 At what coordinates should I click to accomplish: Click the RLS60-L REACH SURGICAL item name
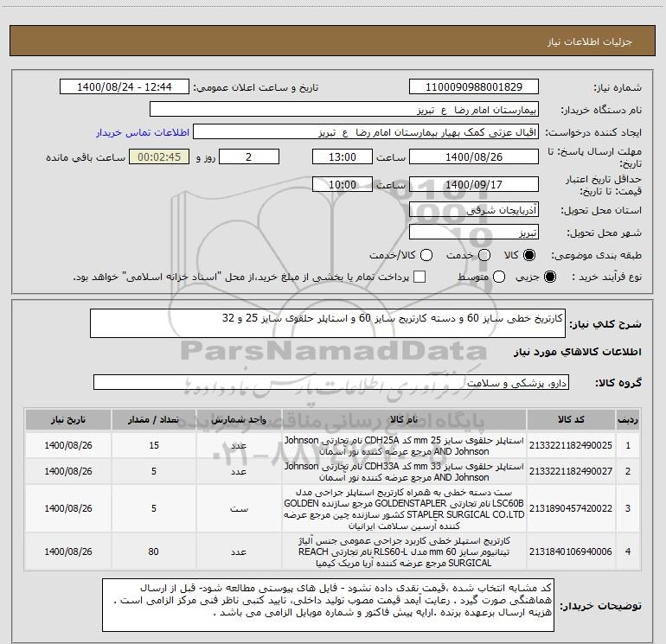pos(405,552)
